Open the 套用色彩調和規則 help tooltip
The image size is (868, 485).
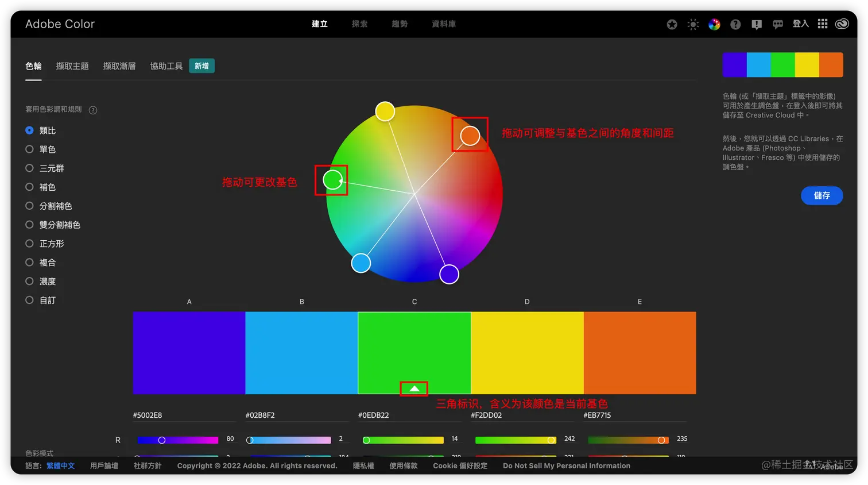pos(93,109)
